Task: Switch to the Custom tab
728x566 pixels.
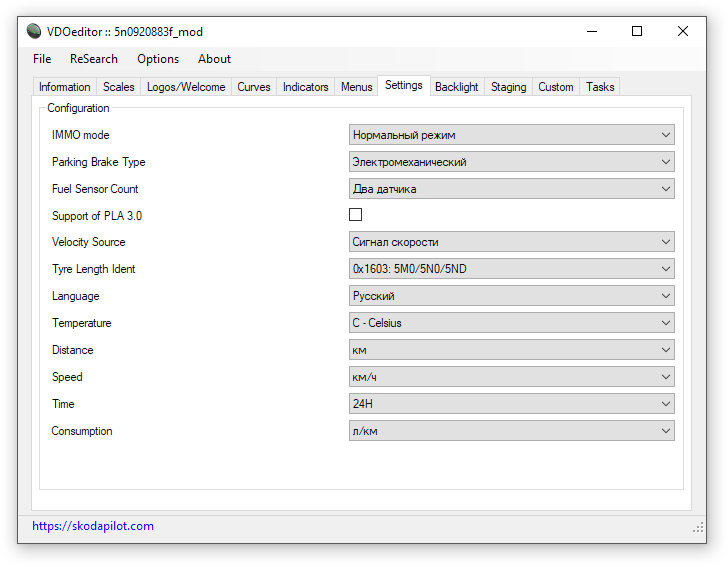Action: (x=556, y=87)
